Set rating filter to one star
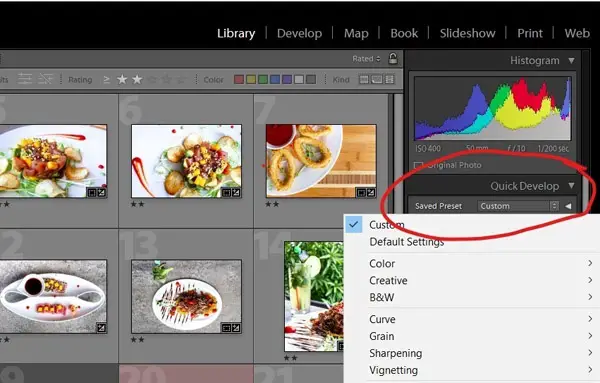This screenshot has height=383, width=600. [122, 80]
